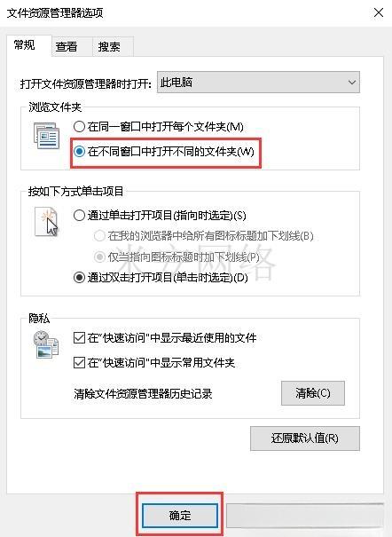
Task: Close the 文件资源管理器选项 dialog
Action: [379, 12]
